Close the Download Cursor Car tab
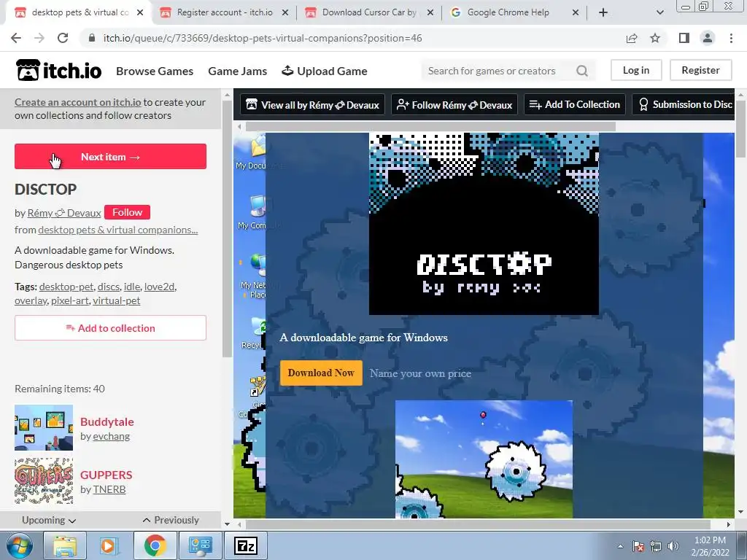747x560 pixels. tap(430, 13)
